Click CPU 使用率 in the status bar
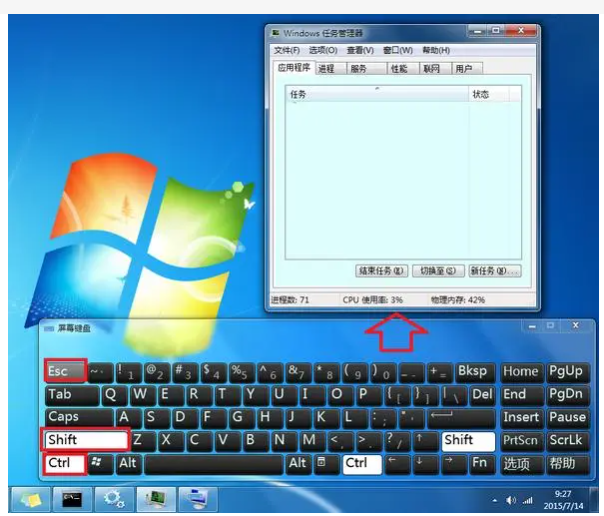Viewport: 604px width, 516px height. (372, 300)
